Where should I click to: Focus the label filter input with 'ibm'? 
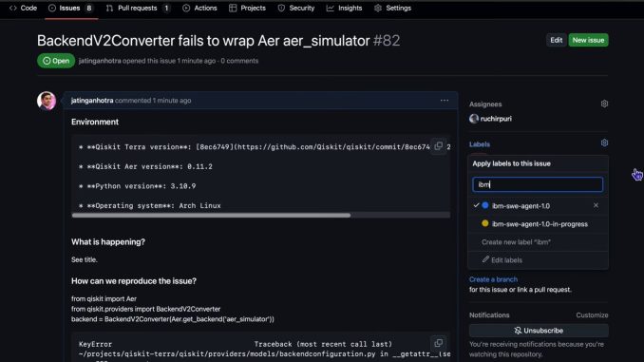click(x=538, y=184)
